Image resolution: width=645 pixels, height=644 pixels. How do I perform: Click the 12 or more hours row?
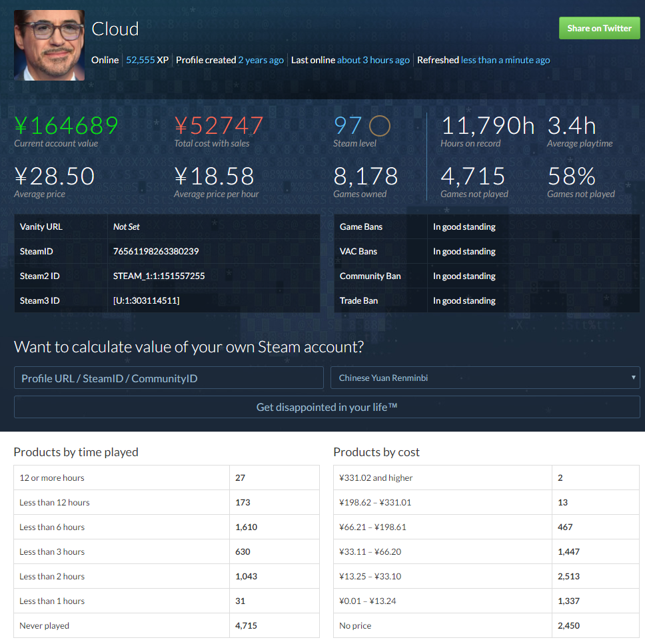[x=167, y=478]
